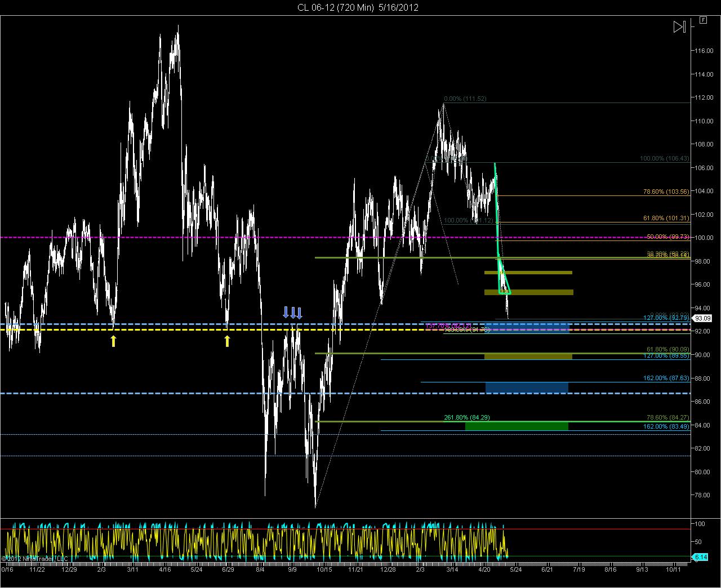Select the blue rectangle zone near 87.00
This screenshot has height=588, width=721.
pos(527,387)
